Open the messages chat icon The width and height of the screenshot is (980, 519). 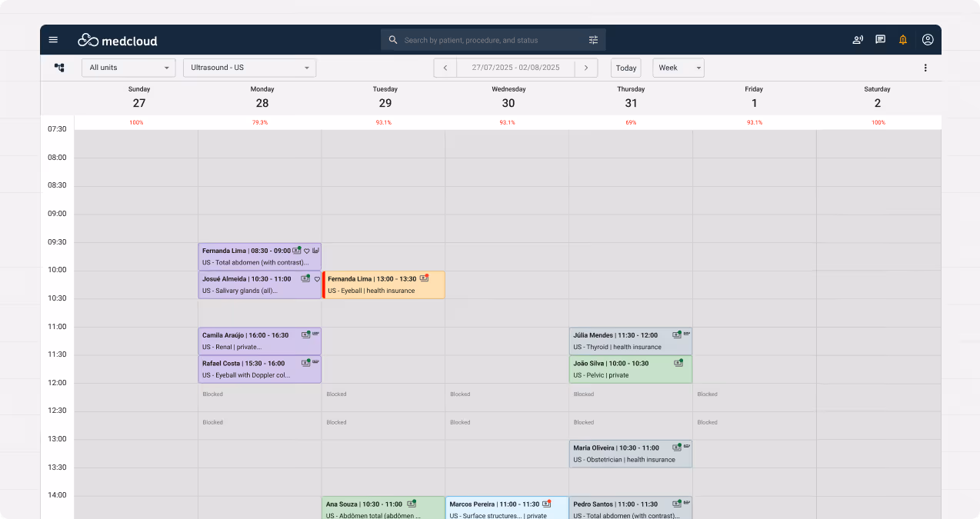[880, 39]
